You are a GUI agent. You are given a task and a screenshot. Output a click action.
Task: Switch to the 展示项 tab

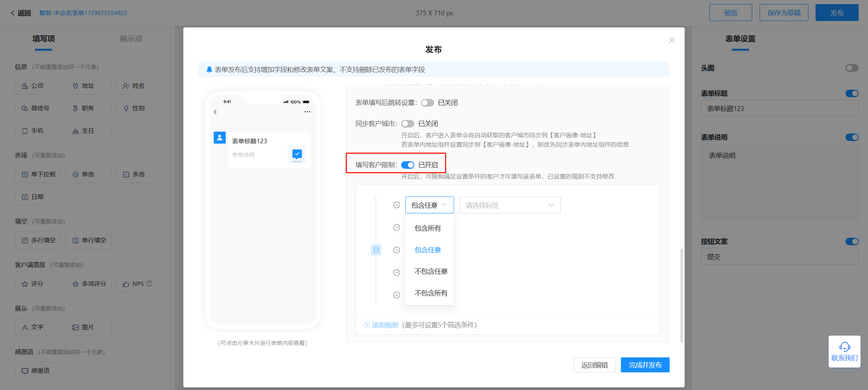tap(131, 39)
